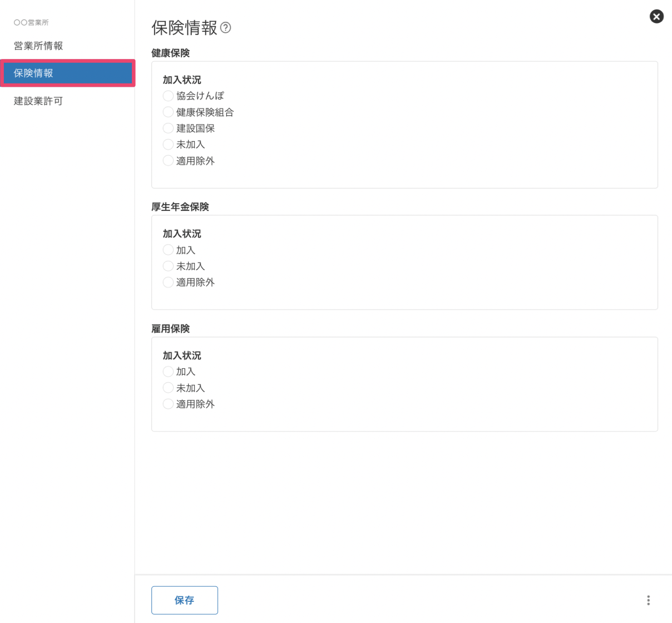
Task: Click the ○○営業所 label in sidebar
Action: pyautogui.click(x=31, y=22)
